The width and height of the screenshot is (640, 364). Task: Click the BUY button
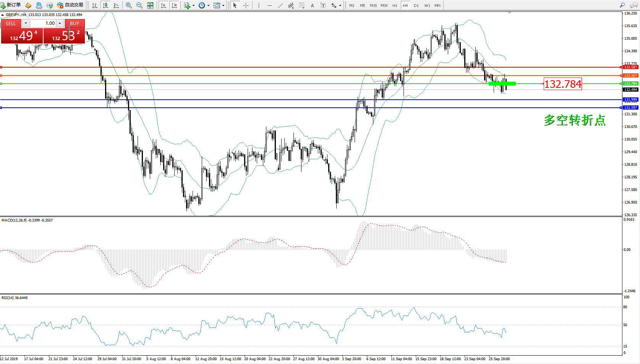tap(75, 24)
